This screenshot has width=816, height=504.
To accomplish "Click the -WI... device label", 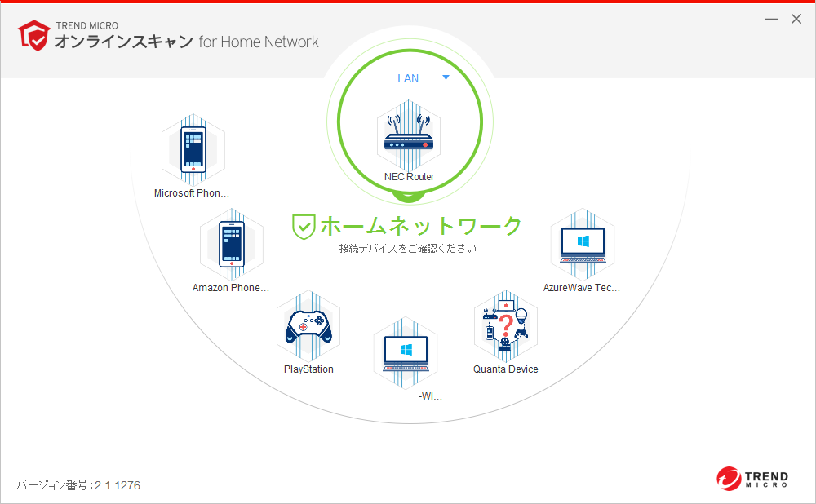I will click(x=430, y=396).
